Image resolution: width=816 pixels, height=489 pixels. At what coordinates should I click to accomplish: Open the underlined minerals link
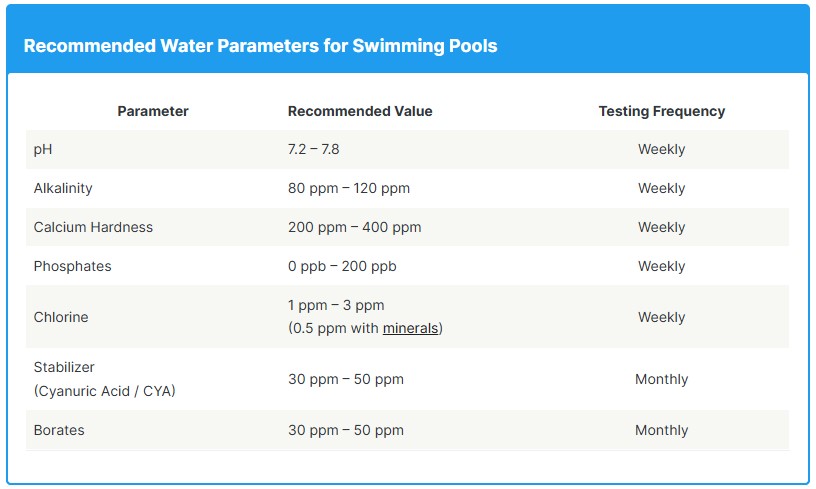tap(410, 328)
